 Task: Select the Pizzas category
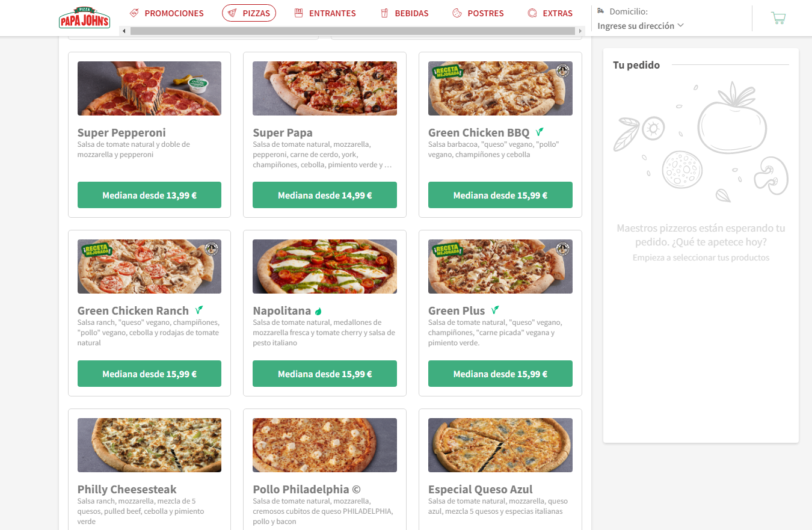coord(249,13)
